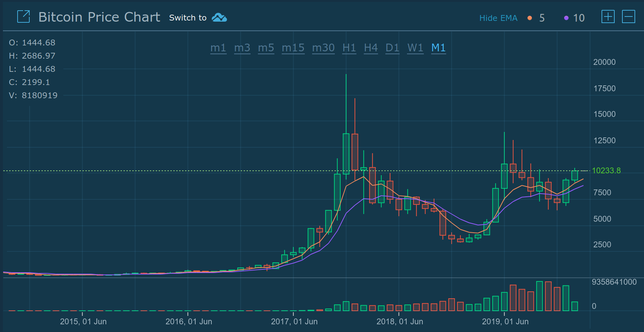Click the volume value V: 8180919

(x=33, y=95)
